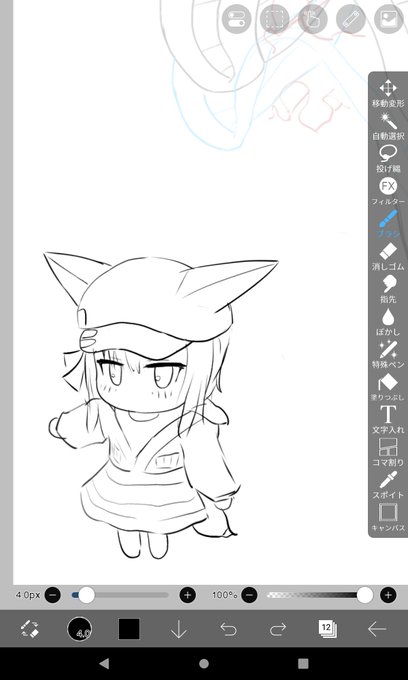Tap the Android recent apps button
The height and width of the screenshot is (680, 408).
click(x=303, y=664)
